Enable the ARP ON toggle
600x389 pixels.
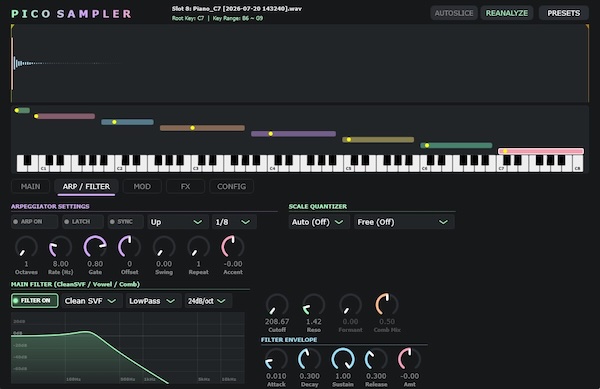click(x=34, y=222)
